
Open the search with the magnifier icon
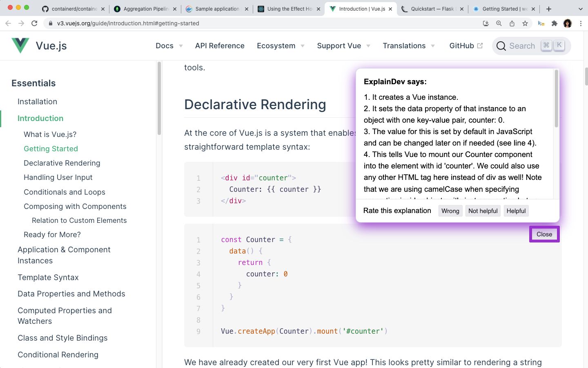pyautogui.click(x=501, y=46)
